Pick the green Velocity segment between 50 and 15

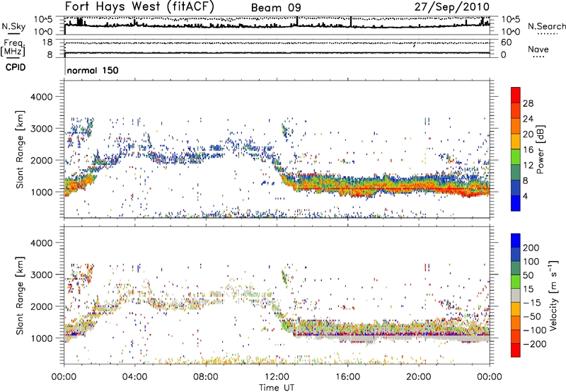click(x=516, y=282)
